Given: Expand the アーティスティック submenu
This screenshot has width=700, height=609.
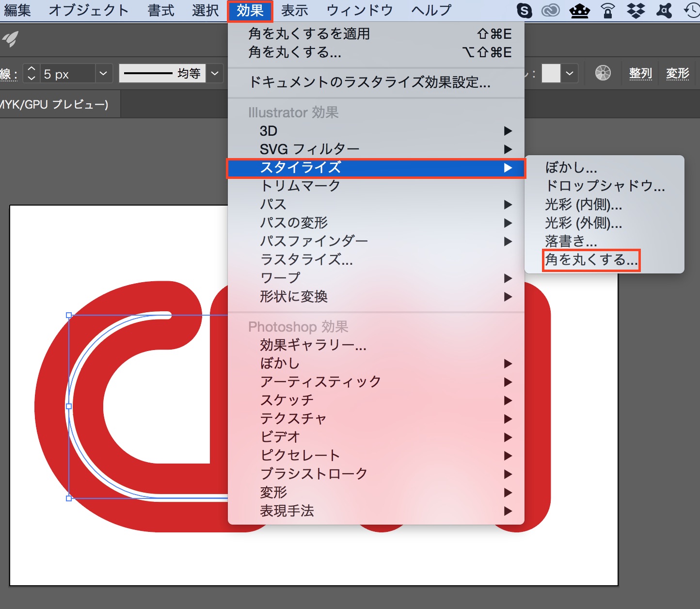Looking at the screenshot, I should pos(376,382).
